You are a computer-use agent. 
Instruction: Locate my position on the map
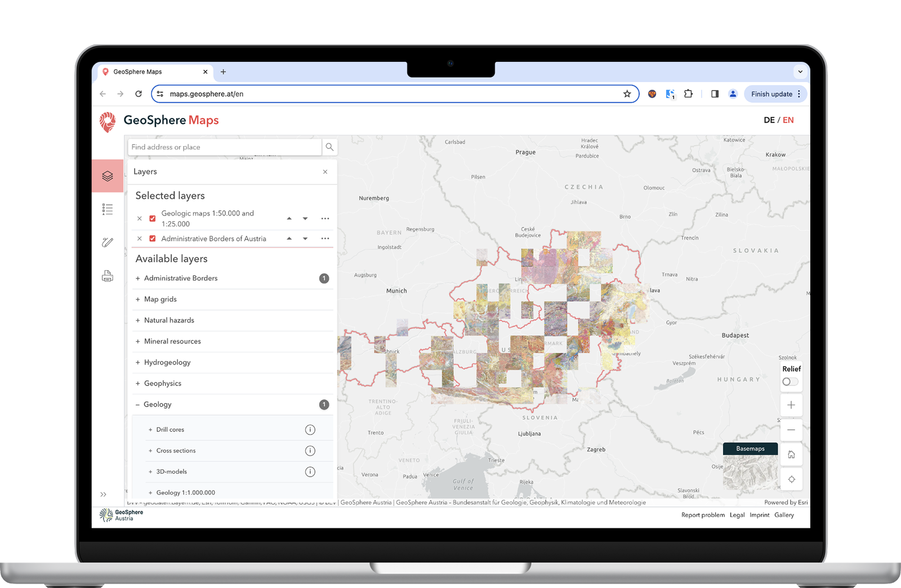(791, 479)
